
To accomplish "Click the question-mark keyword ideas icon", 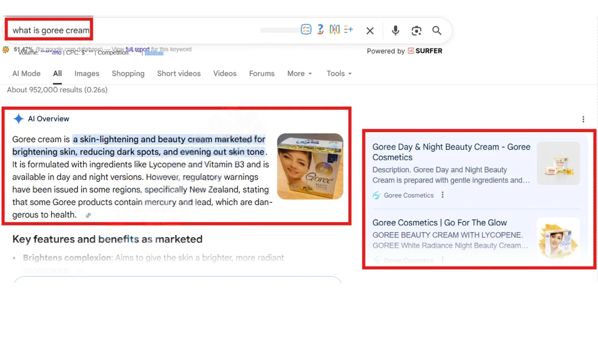I will 320,29.
